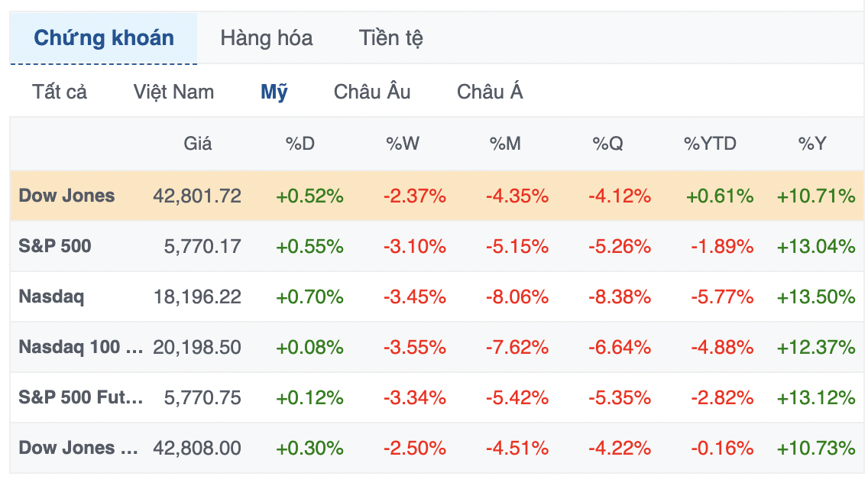The width and height of the screenshot is (868, 486).
Task: Click the %Y column header
Action: tap(812, 143)
